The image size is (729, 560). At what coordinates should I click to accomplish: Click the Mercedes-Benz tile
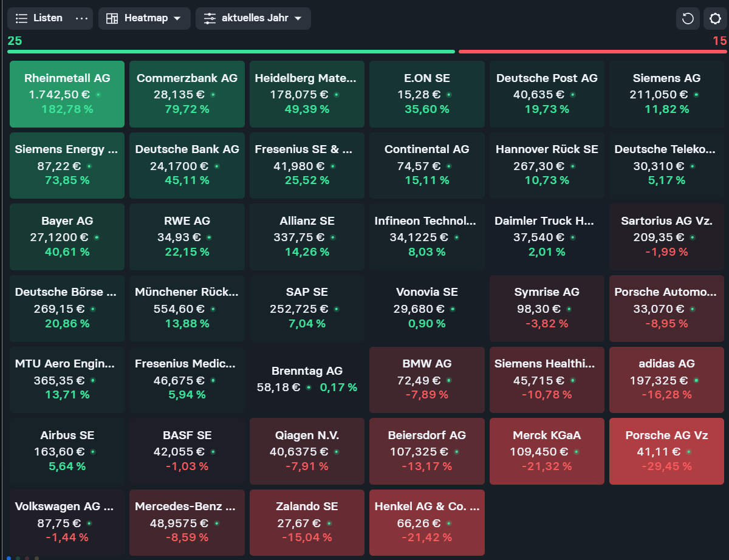(187, 522)
